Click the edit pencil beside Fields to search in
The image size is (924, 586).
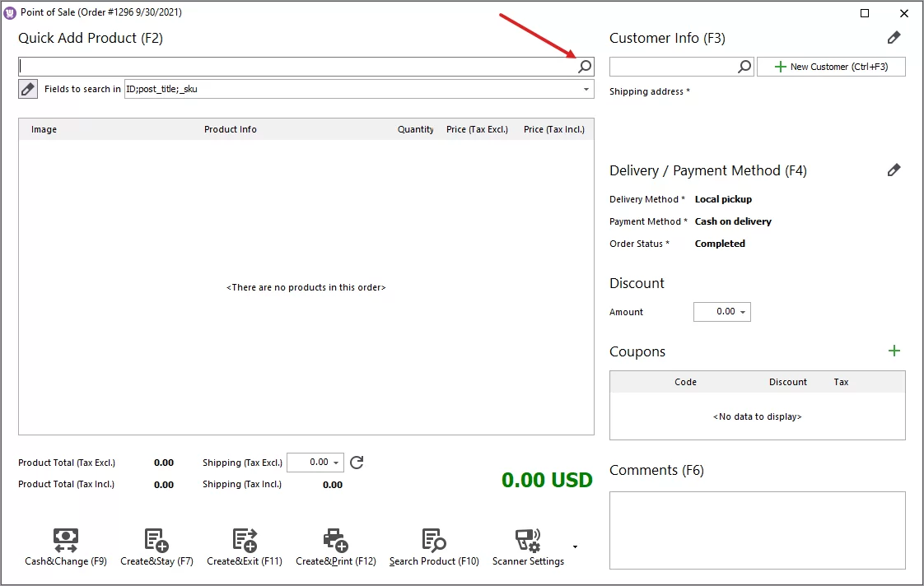coord(27,88)
